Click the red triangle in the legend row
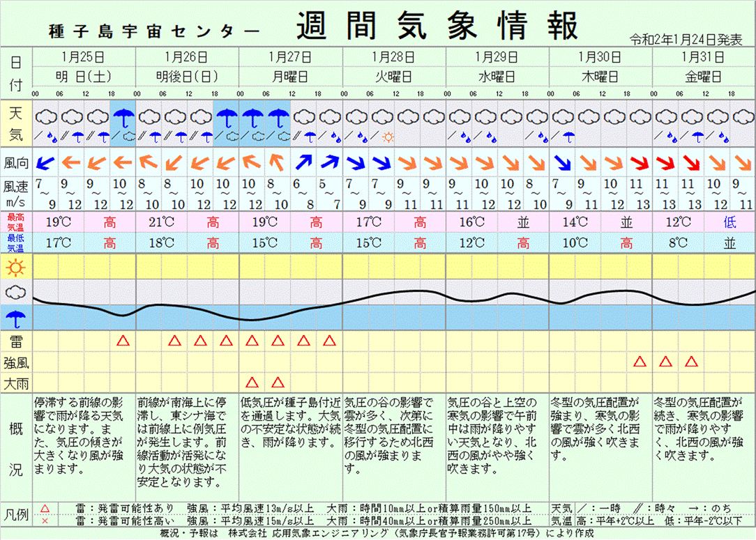 coord(45,509)
